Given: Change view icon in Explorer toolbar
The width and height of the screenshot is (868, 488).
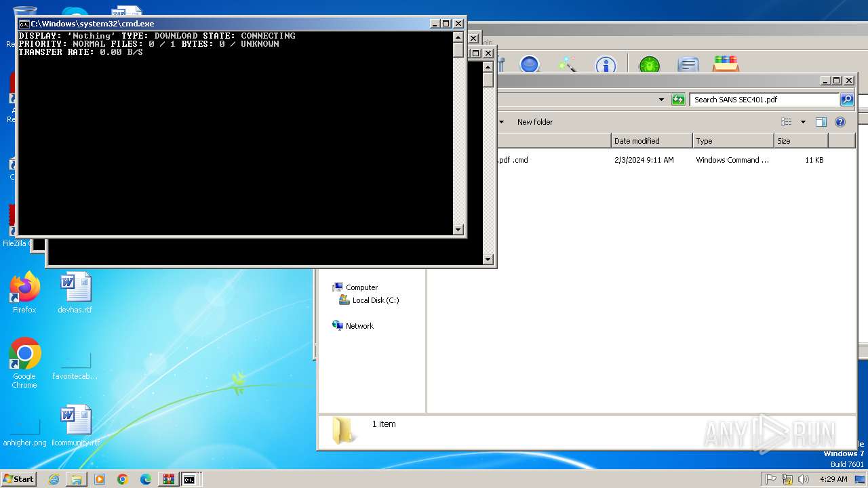Looking at the screenshot, I should pos(787,122).
